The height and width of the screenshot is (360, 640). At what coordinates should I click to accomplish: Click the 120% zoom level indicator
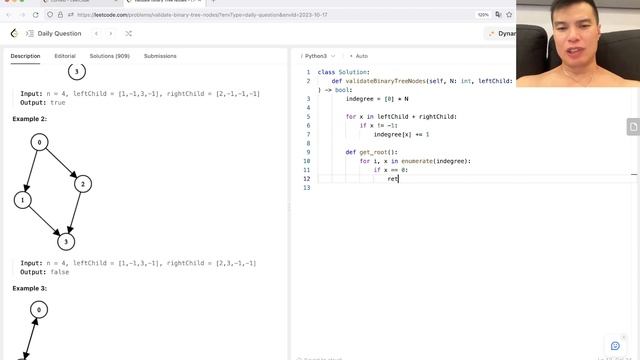click(x=483, y=15)
